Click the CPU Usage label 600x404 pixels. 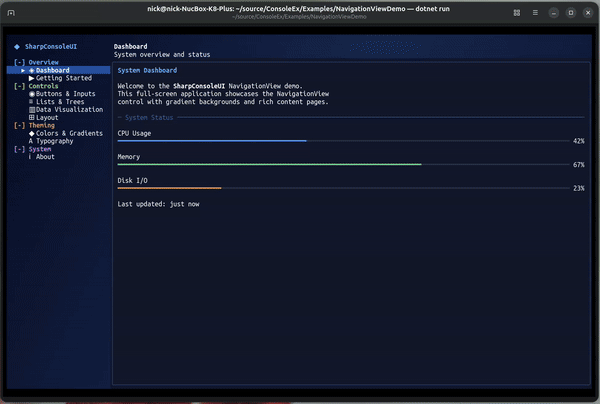134,133
